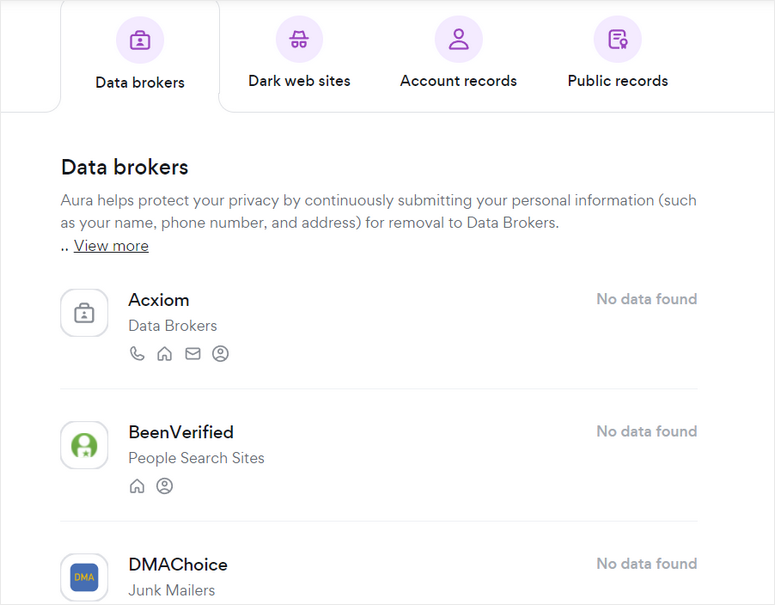Click the Account records person icon
Image resolution: width=775 pixels, height=605 pixels.
pyautogui.click(x=458, y=40)
